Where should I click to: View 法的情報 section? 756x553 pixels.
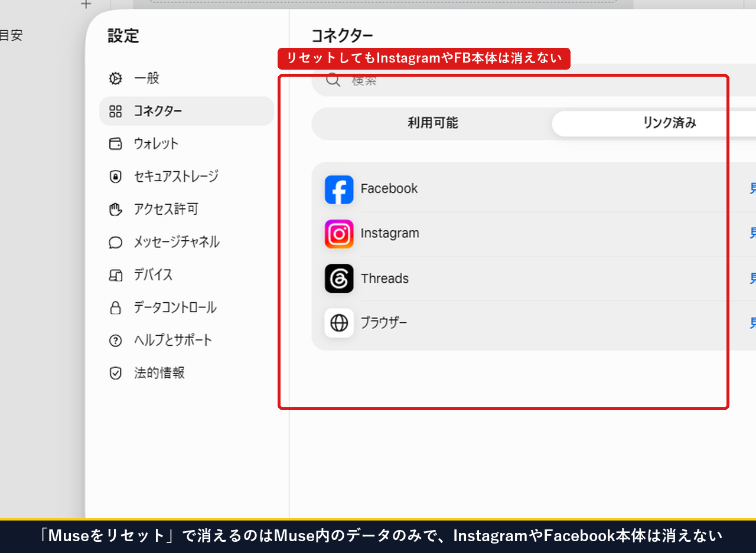187,373
